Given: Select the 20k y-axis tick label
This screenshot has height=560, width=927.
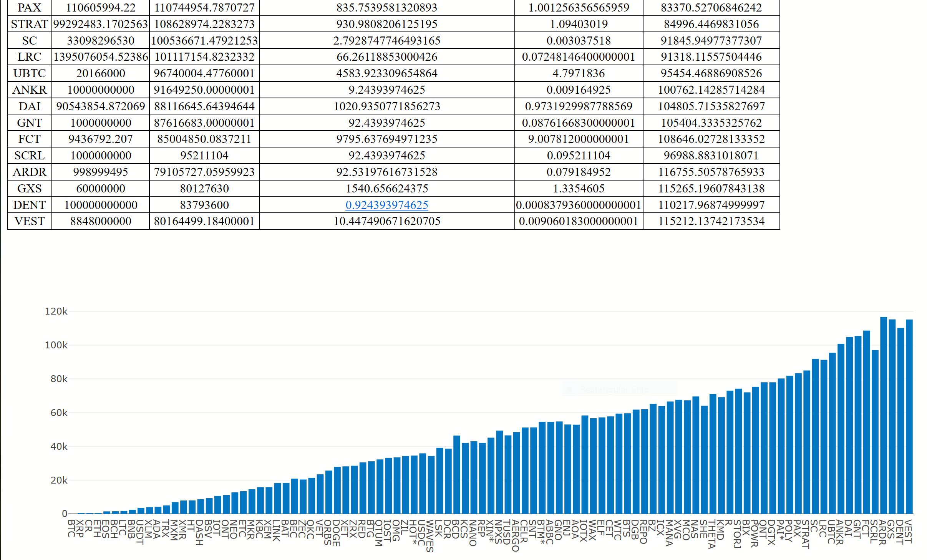Looking at the screenshot, I should click(x=59, y=480).
